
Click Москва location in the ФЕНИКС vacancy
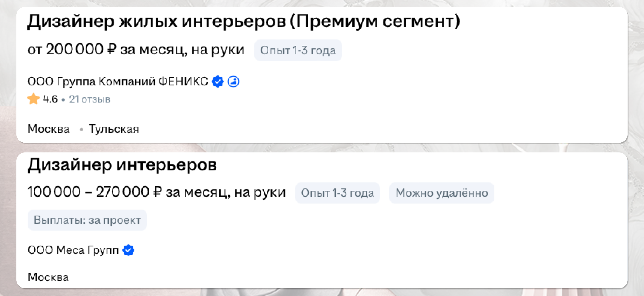click(48, 129)
